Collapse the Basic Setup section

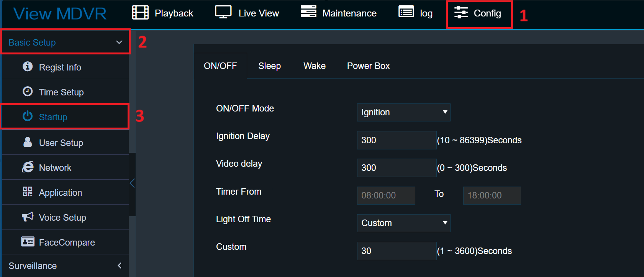119,42
